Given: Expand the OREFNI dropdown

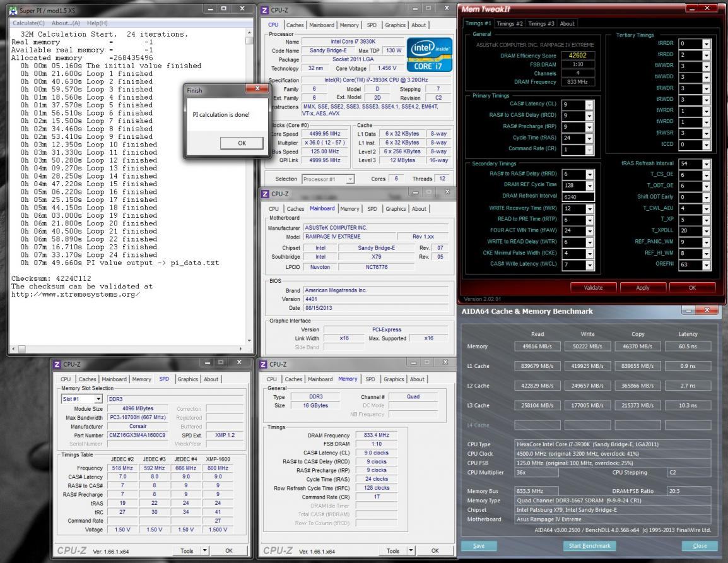Looking at the screenshot, I should point(706,265).
